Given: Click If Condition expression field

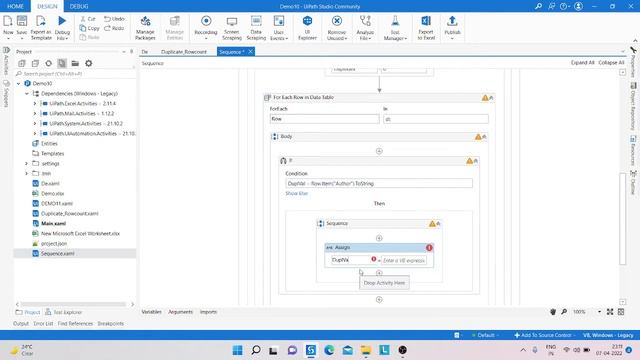Looking at the screenshot, I should (379, 184).
